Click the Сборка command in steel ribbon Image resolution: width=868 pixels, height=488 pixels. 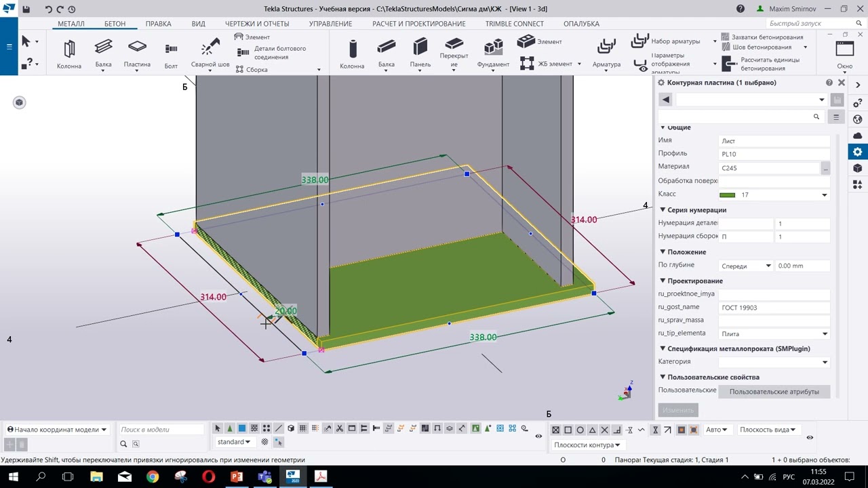(x=251, y=70)
